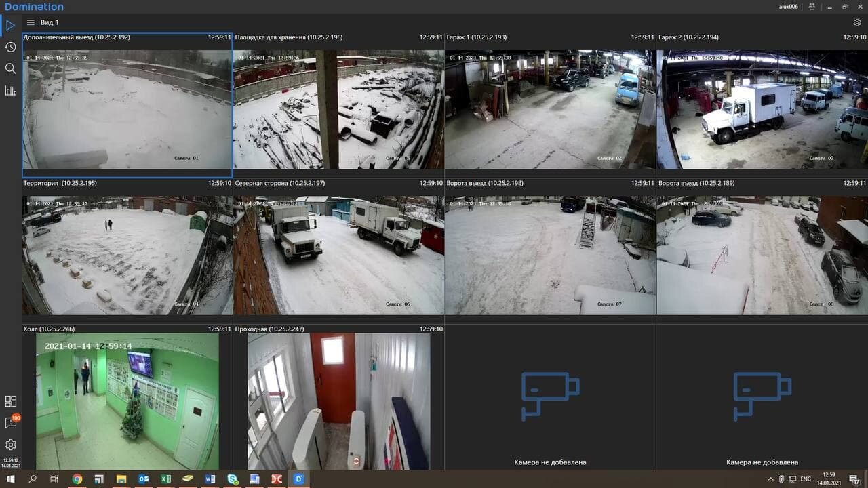Select the Вид 1 view tab
The image size is (868, 488).
[50, 22]
